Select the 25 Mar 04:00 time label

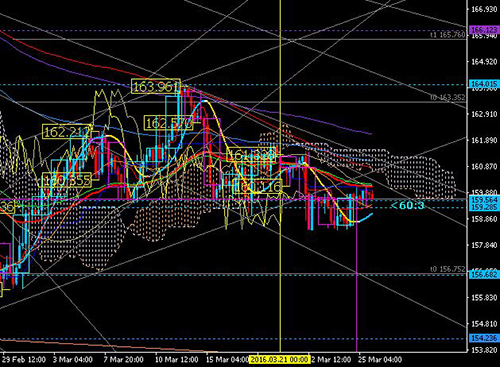click(380, 360)
